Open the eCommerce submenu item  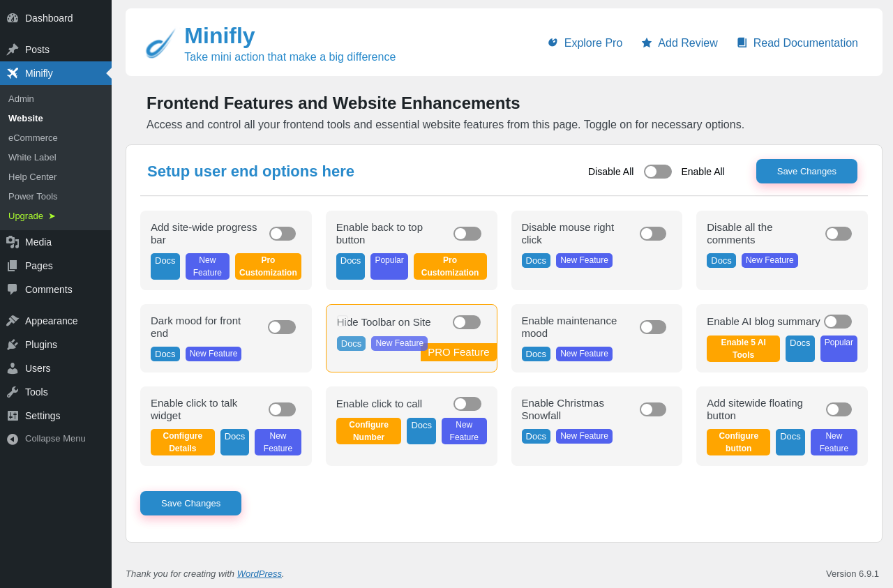(33, 138)
